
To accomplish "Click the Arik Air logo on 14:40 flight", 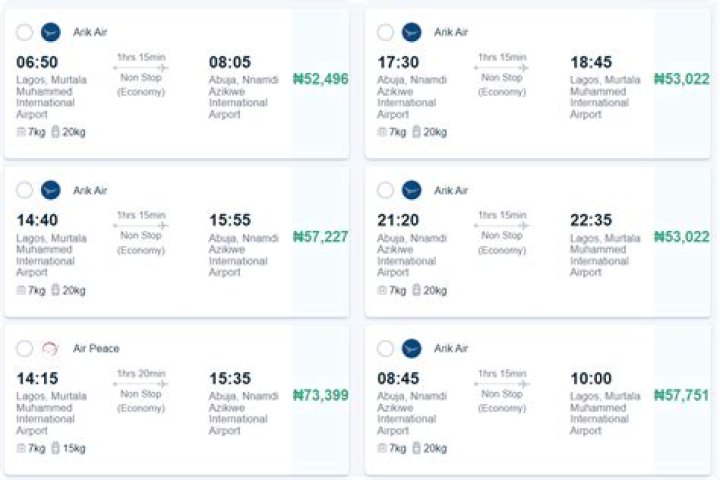I will tap(51, 190).
